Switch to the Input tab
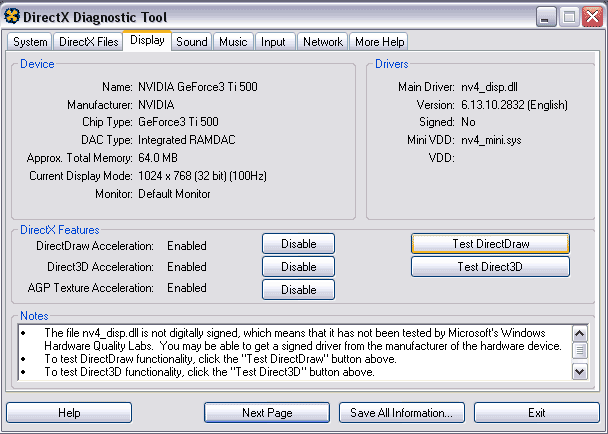The height and width of the screenshot is (434, 608). 273,42
